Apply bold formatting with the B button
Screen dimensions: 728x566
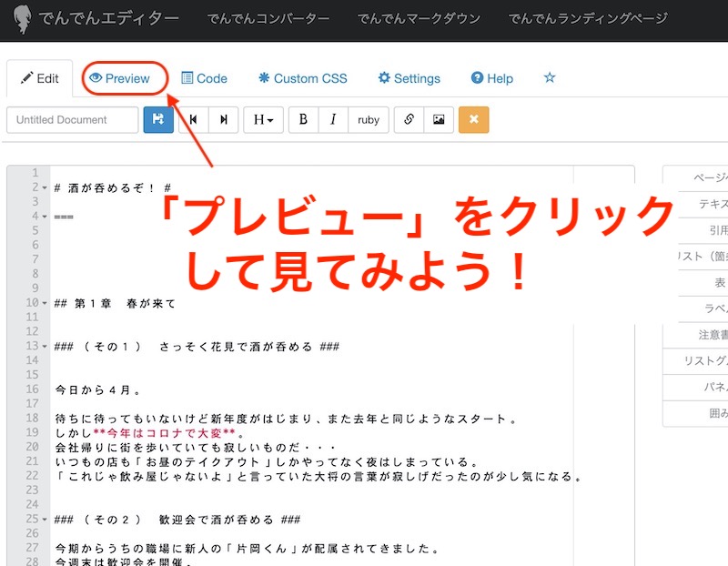point(304,120)
